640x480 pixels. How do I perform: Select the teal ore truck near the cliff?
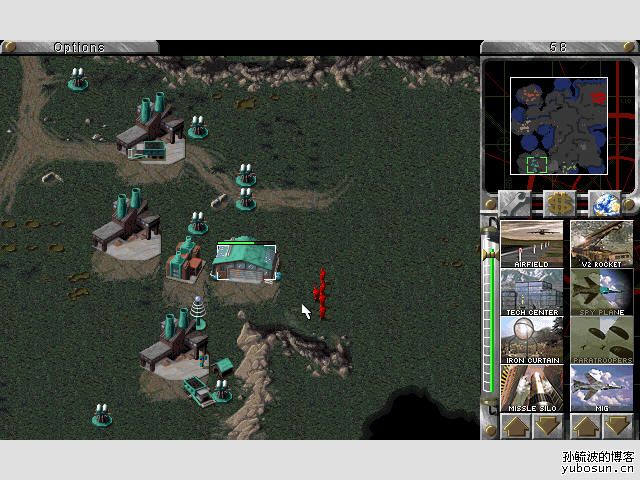[x=198, y=391]
